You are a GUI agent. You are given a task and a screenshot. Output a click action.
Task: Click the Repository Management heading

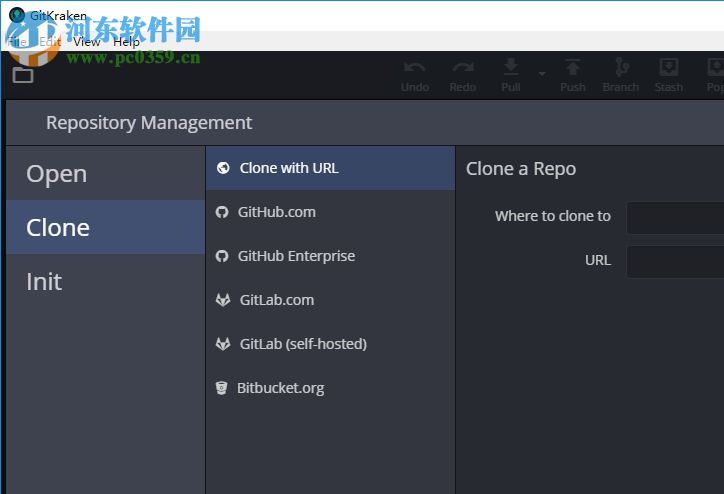149,123
